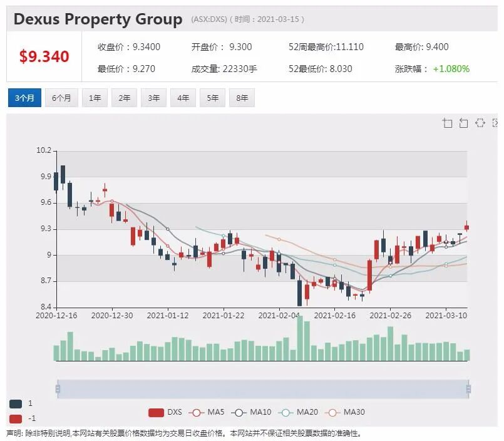504x441 pixels.
Task: Click the 52周最高价:11.110 value
Action: click(326, 47)
